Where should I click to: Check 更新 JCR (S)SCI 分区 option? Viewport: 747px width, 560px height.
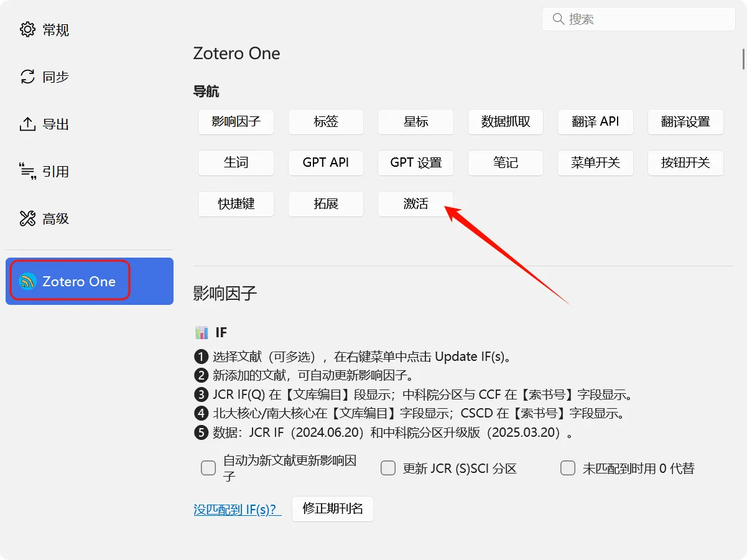tap(388, 468)
